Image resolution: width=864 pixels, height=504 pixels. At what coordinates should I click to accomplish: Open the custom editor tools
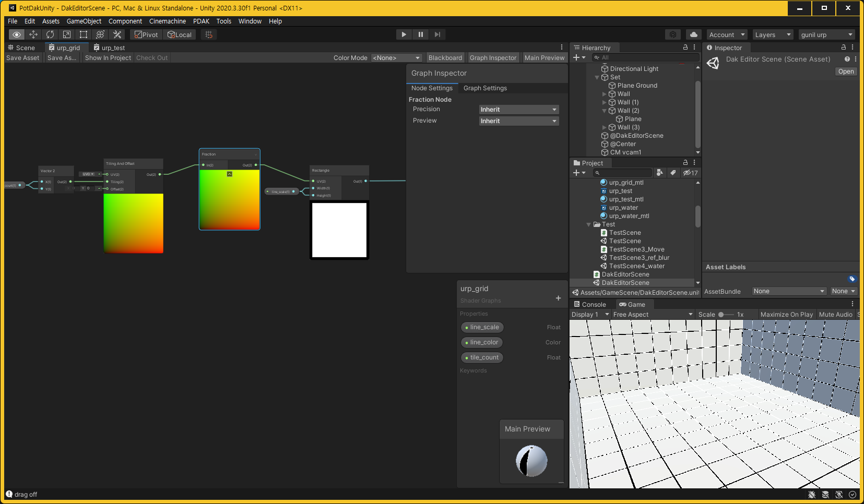117,34
